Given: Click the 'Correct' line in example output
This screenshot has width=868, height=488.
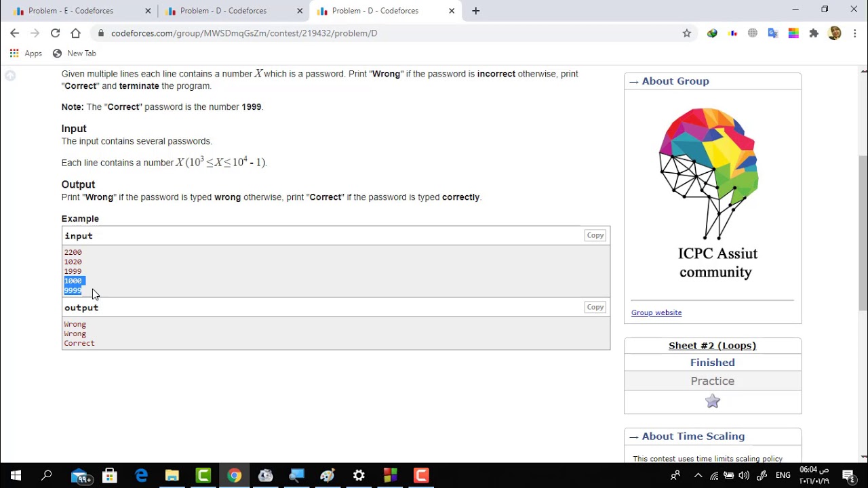Looking at the screenshot, I should (79, 343).
